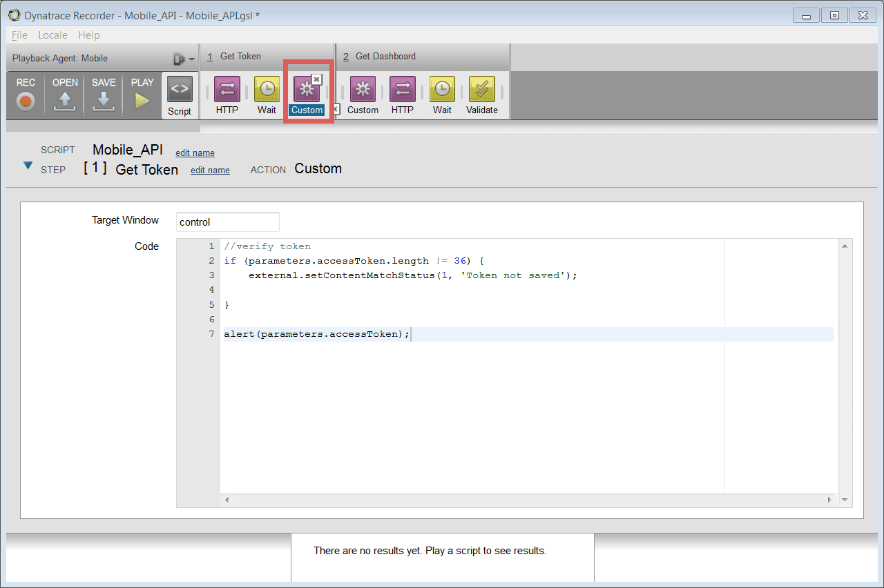Click Playback Agent: Mobile label
884x588 pixels.
(x=60, y=59)
